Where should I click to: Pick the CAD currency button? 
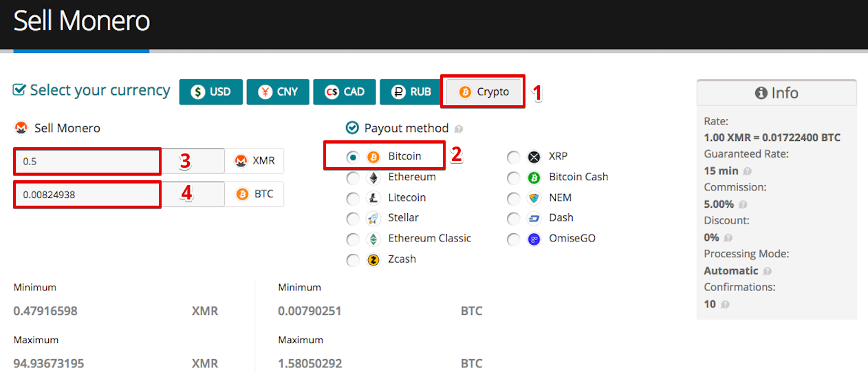tap(345, 91)
